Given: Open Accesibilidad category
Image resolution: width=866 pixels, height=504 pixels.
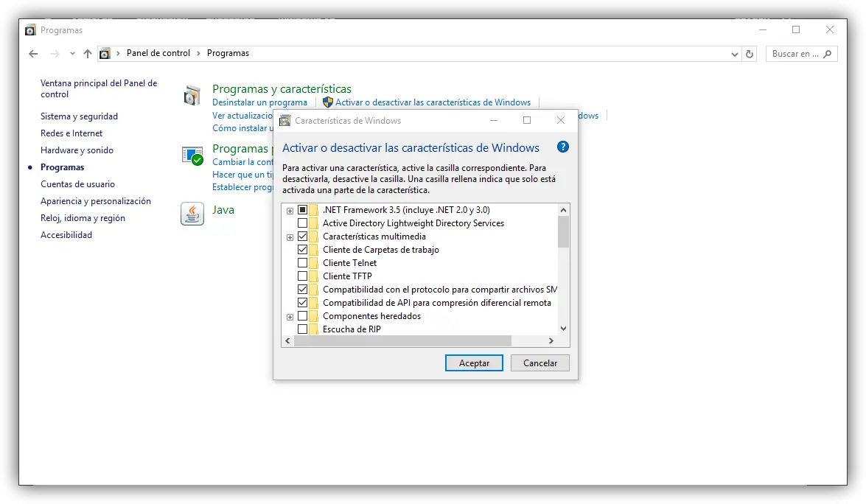Looking at the screenshot, I should tap(66, 235).
